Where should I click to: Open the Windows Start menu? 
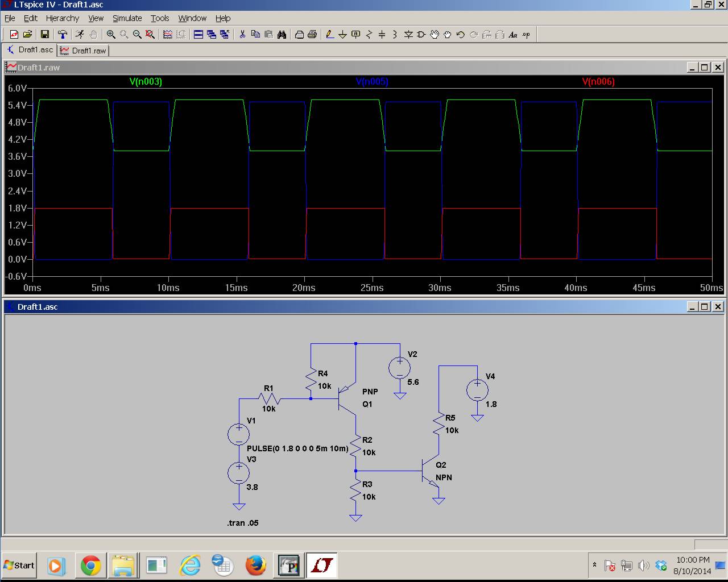[19, 566]
